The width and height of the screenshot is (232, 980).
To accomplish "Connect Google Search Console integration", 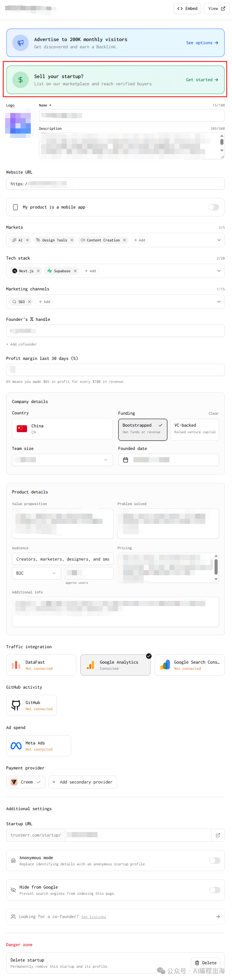I will click(190, 665).
